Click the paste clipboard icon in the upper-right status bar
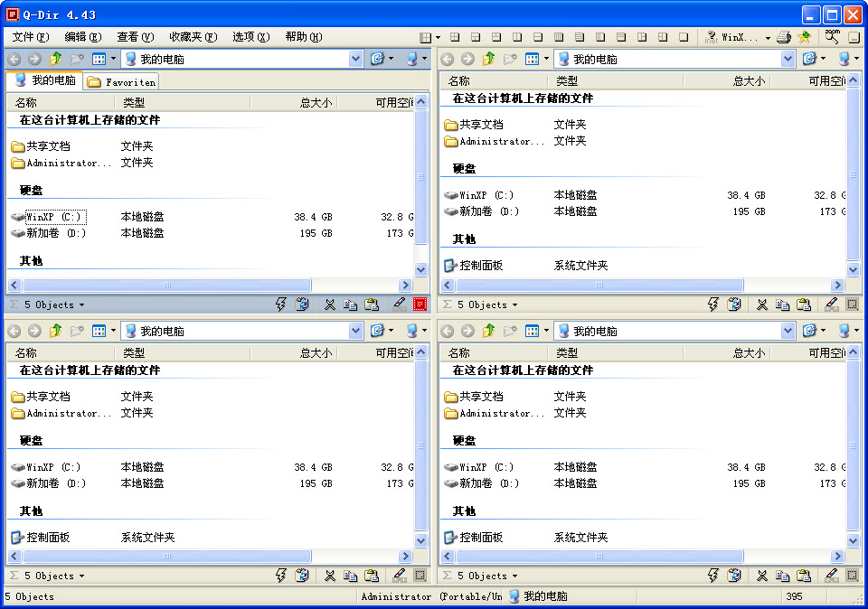Viewport: 868px width, 609px height. point(803,304)
